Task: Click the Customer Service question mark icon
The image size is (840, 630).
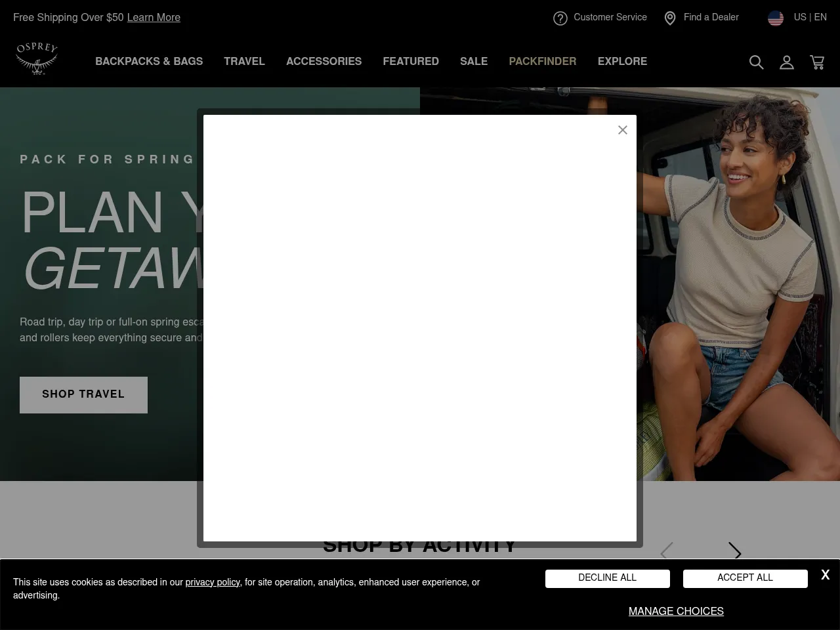Action: (560, 18)
